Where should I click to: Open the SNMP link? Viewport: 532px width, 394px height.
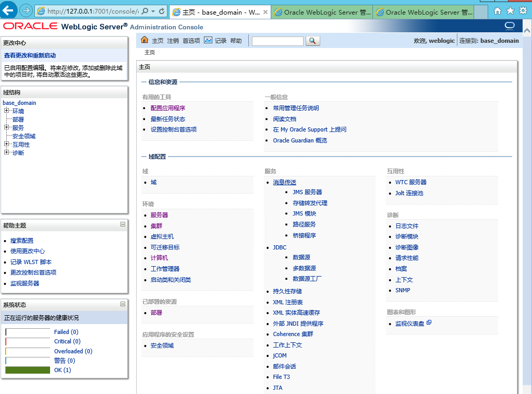point(403,290)
